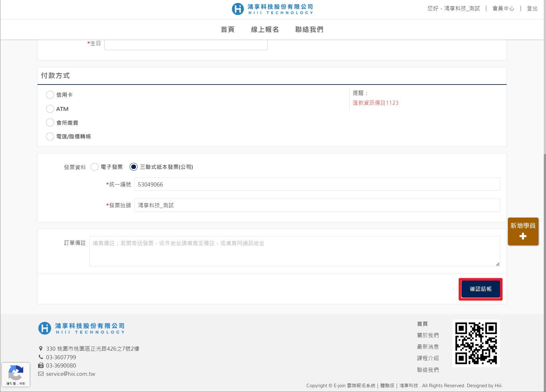Choose 電子發票 invoice type
The image size is (546, 392).
pyautogui.click(x=94, y=167)
